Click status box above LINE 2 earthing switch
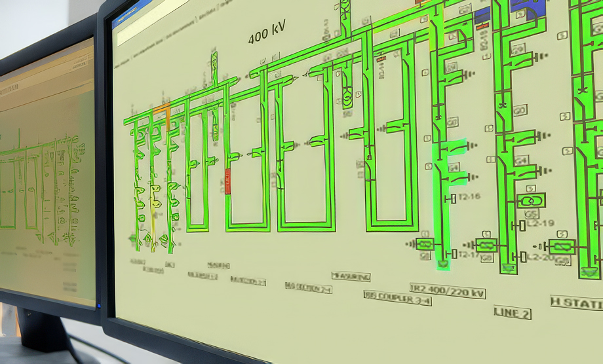The height and width of the screenshot is (364, 603). 486,234
